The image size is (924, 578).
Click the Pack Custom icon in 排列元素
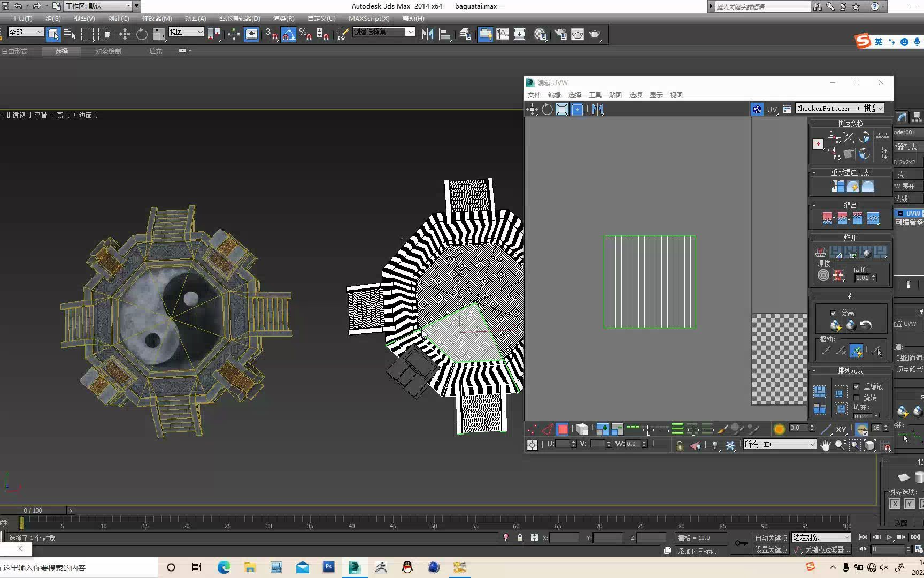[x=820, y=391]
